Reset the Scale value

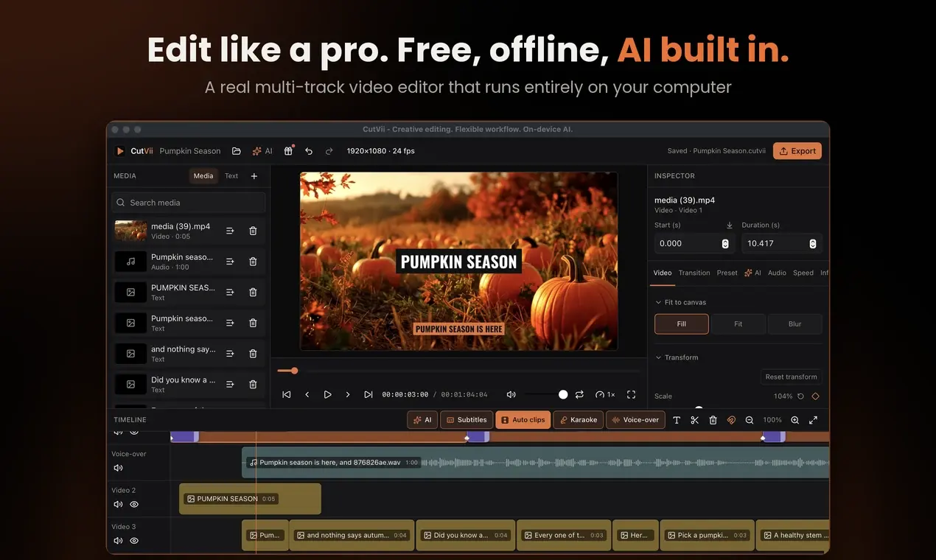pos(801,396)
